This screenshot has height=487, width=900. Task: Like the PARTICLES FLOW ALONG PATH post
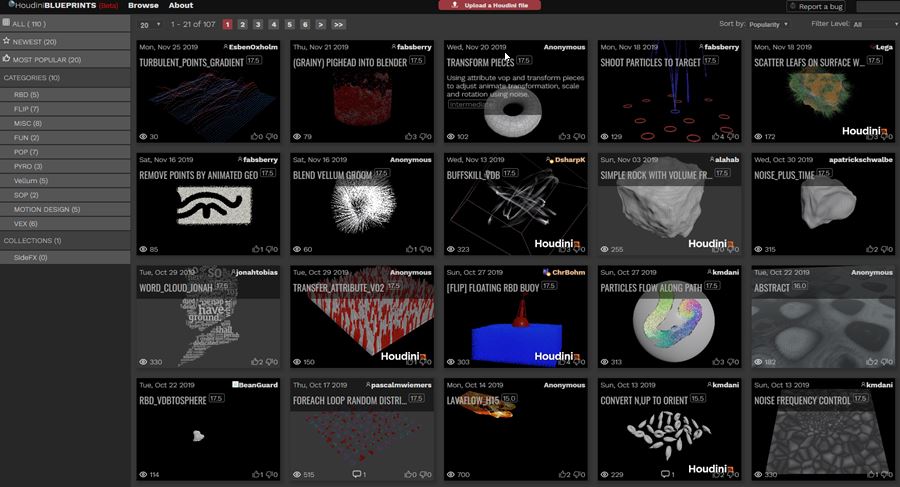coord(718,362)
